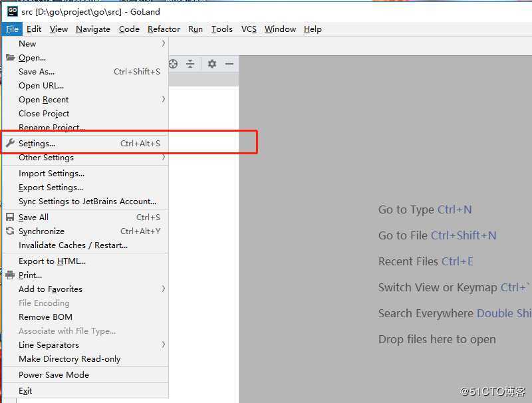Choose Save As... from File menu
The image size is (532, 403).
85,72
